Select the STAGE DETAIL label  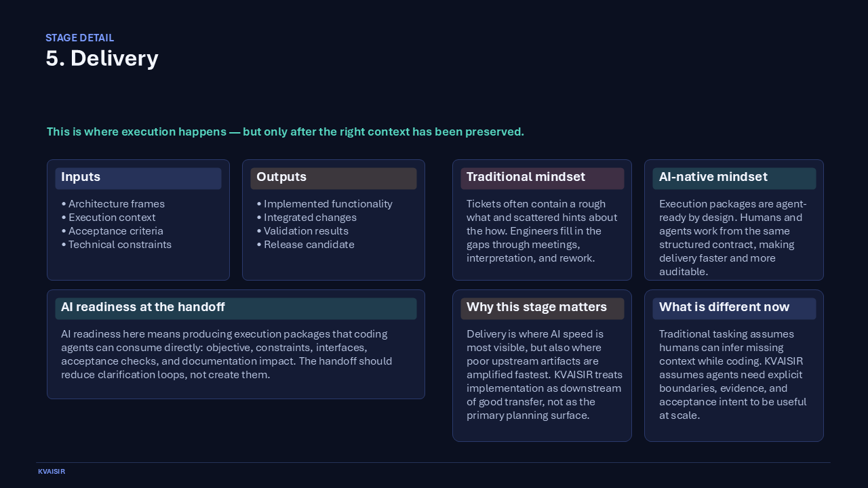point(79,38)
